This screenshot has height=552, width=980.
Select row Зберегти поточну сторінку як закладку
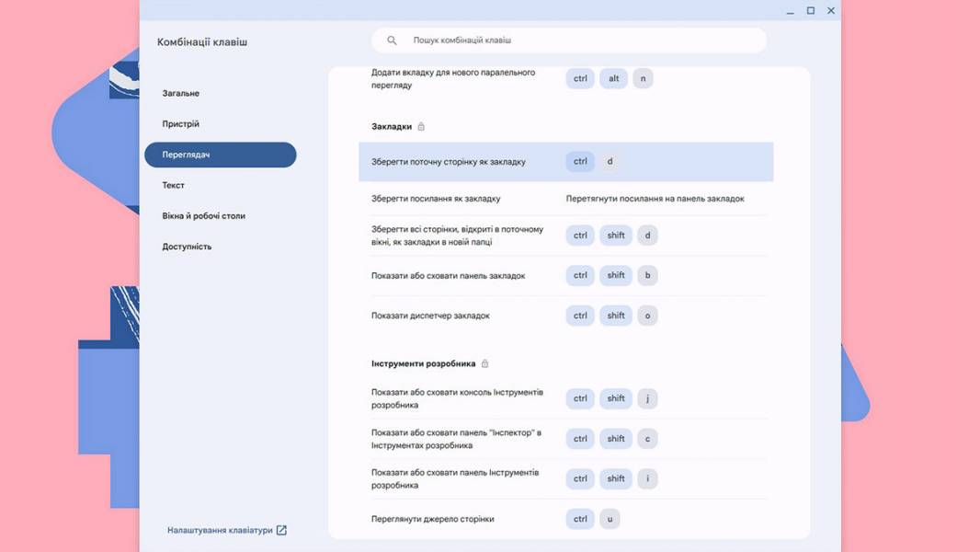click(x=565, y=162)
